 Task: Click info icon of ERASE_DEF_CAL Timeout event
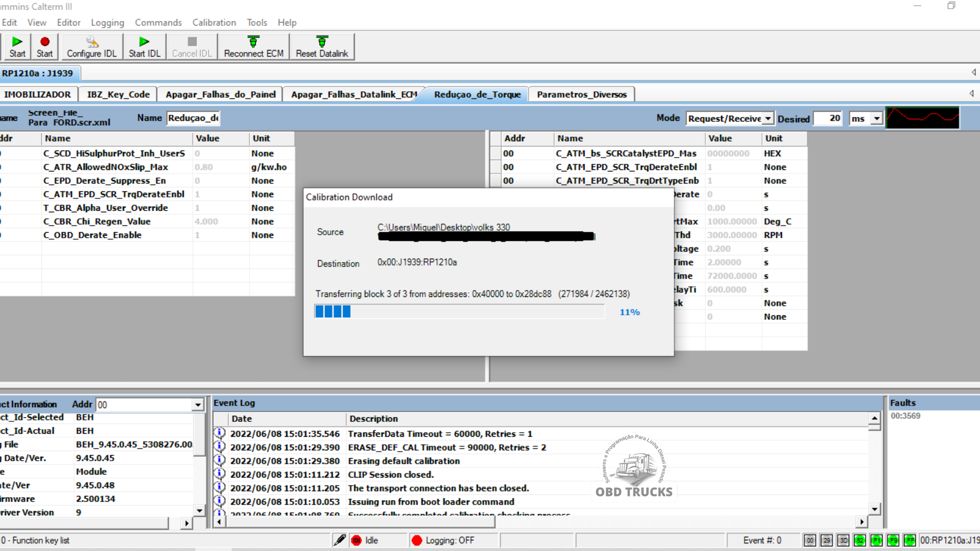click(x=219, y=447)
